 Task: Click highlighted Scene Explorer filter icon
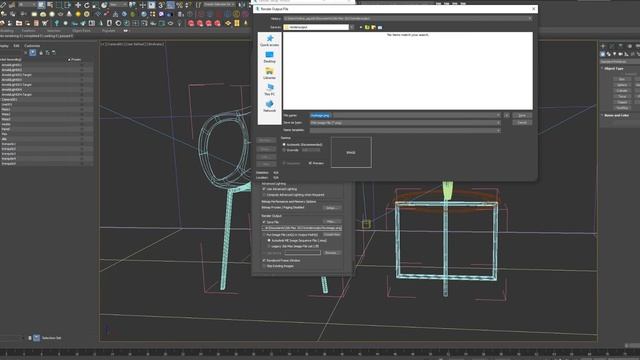[x=33, y=53]
